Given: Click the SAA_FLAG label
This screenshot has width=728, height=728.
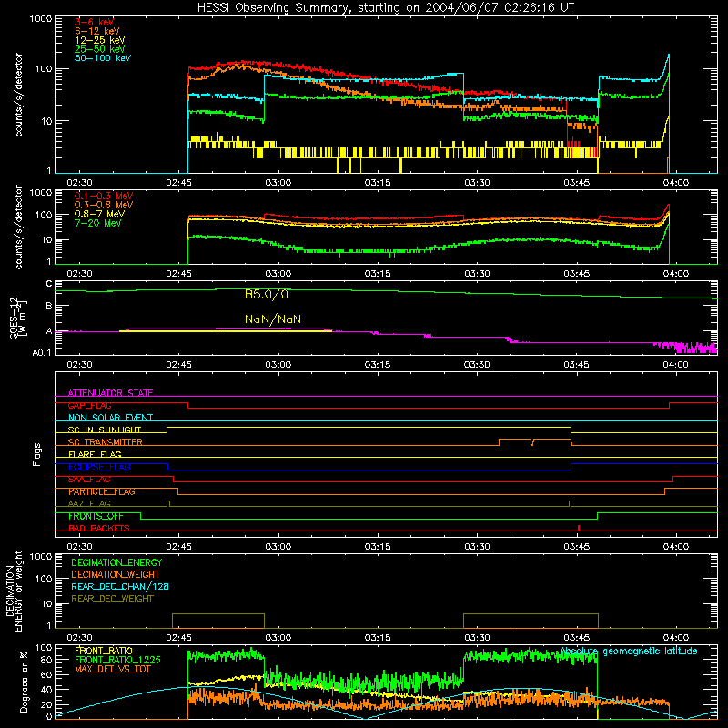Looking at the screenshot, I should pos(89,480).
